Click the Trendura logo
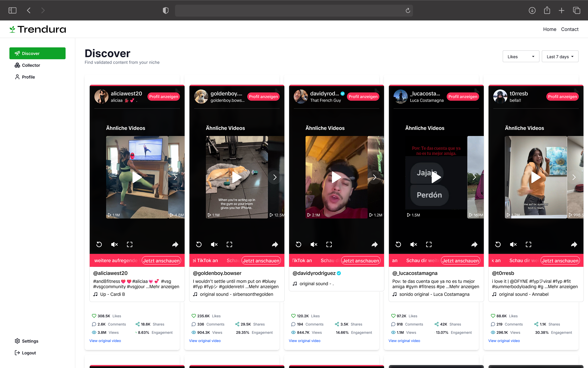This screenshot has width=588, height=368. [x=38, y=29]
